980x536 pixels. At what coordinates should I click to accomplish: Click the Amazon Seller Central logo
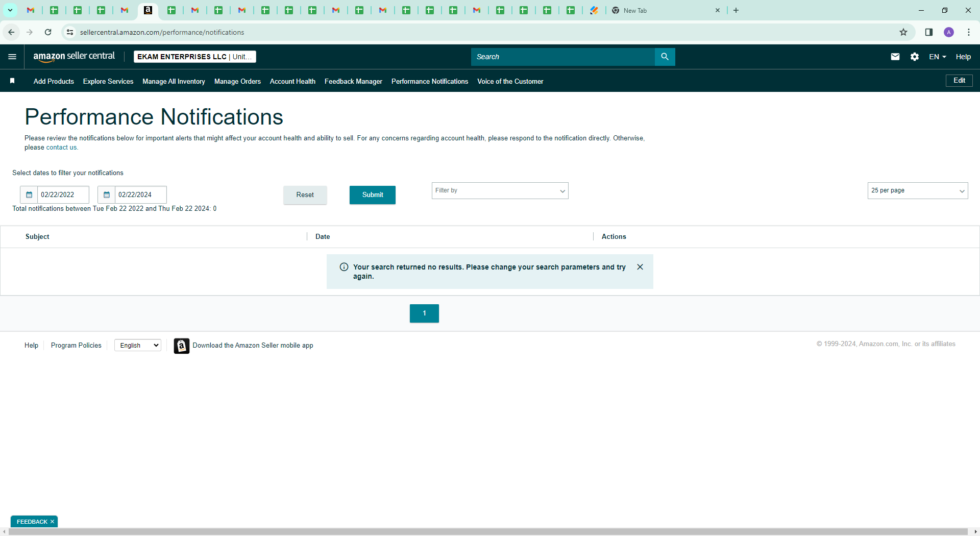(x=74, y=57)
